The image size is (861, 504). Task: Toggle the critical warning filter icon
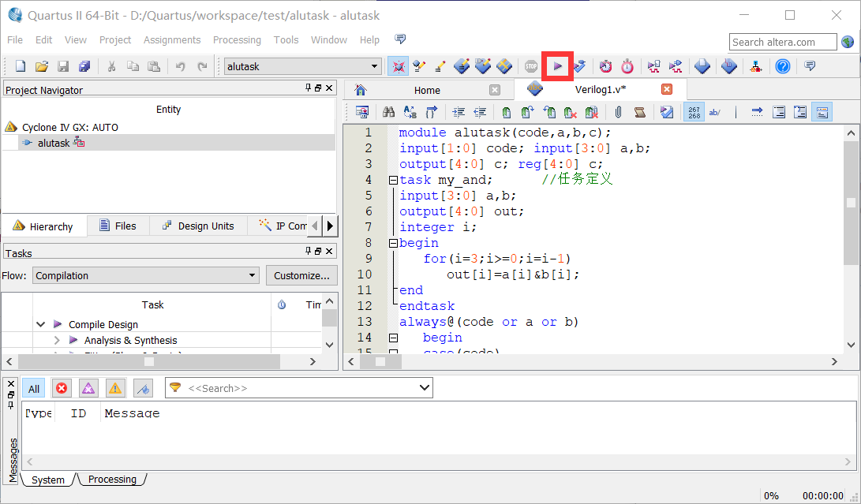pos(88,389)
